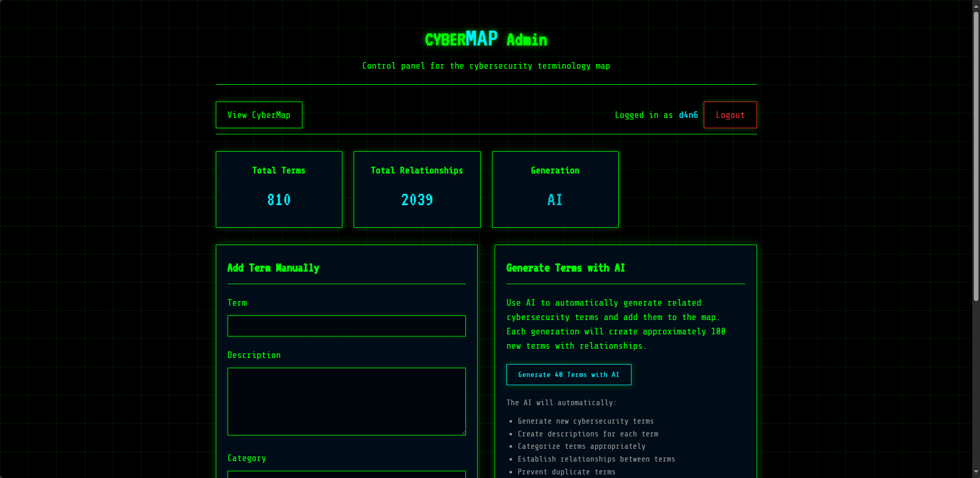
Task: Click into the Description textarea
Action: pyautogui.click(x=346, y=402)
